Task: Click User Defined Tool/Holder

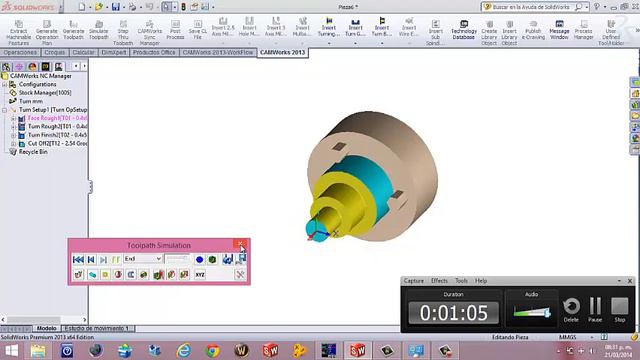Action: coord(611,32)
